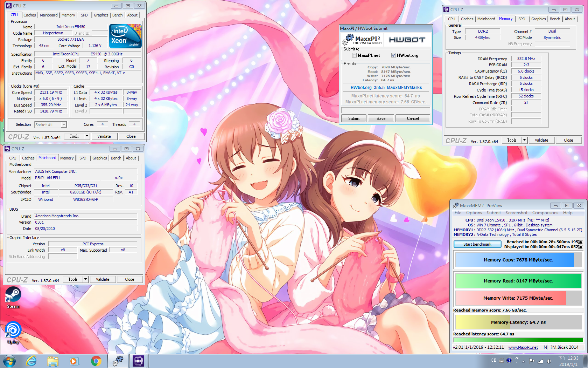
Task: Click the DRAM Frequency 532.8 MHz field
Action: tap(526, 59)
